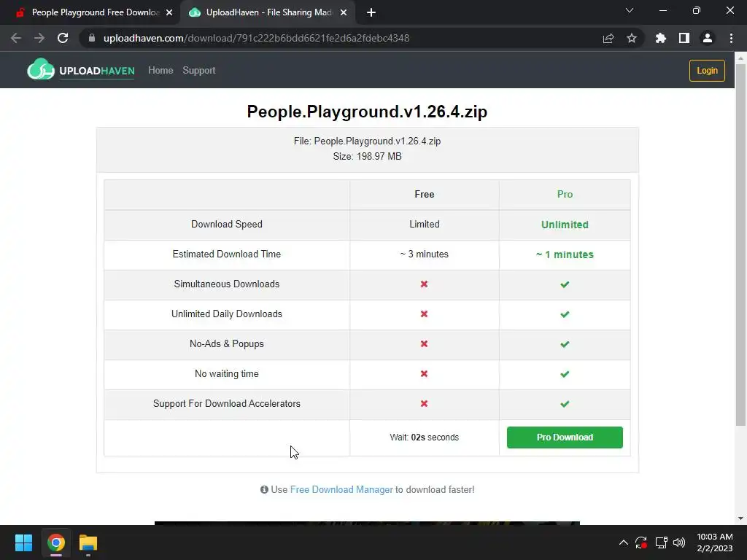Screen dimensions: 747x560
Task: Click the 'Free' column header
Action: click(424, 194)
